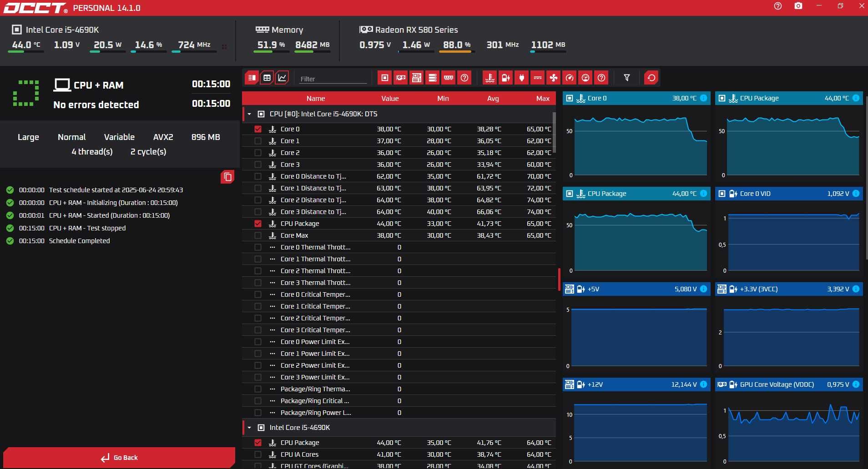The height and width of the screenshot is (469, 868).
Task: Open info for the +12V graph
Action: tap(704, 384)
